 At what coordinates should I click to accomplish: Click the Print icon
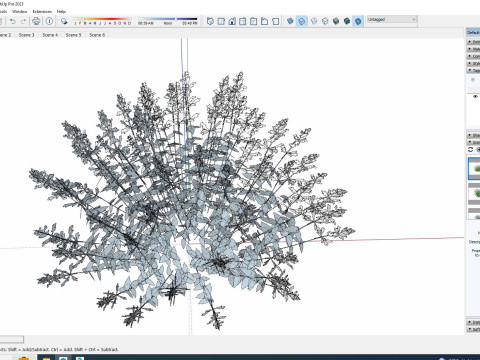tap(36, 21)
